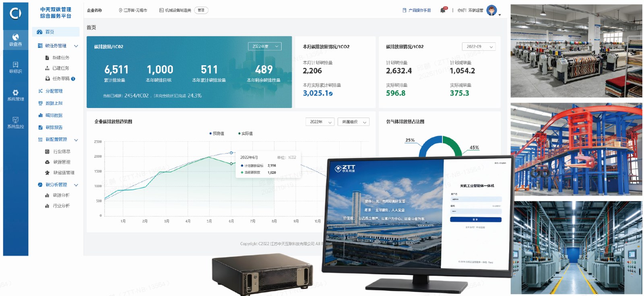Open 系统管理 gear in the blue sidebar
The image size is (644, 296).
pos(16,95)
